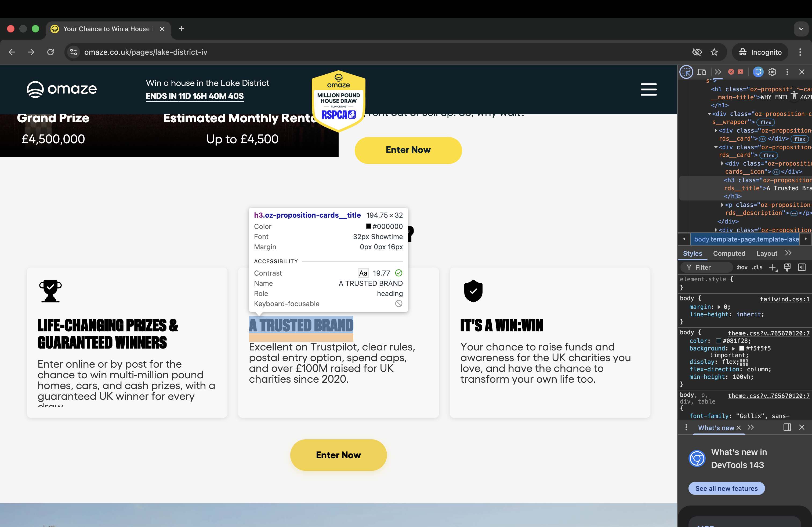Collapse the expanded rds__card div node
The height and width of the screenshot is (527, 812).
click(715, 147)
